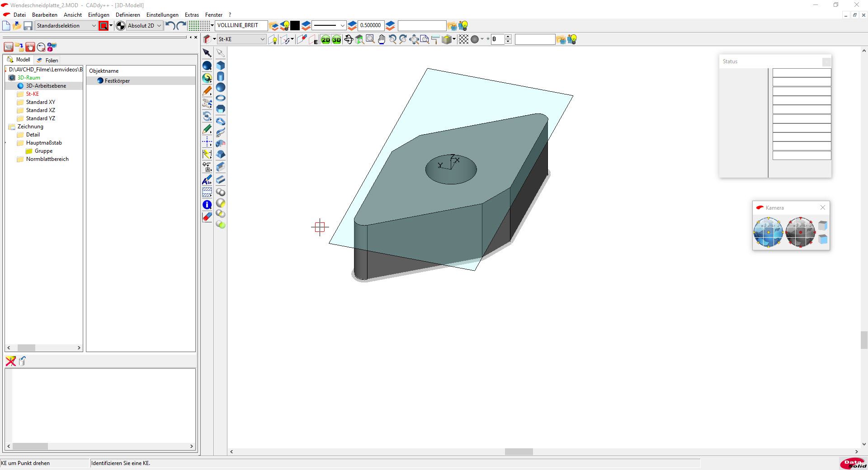Select the Standard XY folder
This screenshot has height=470, width=868.
point(40,102)
